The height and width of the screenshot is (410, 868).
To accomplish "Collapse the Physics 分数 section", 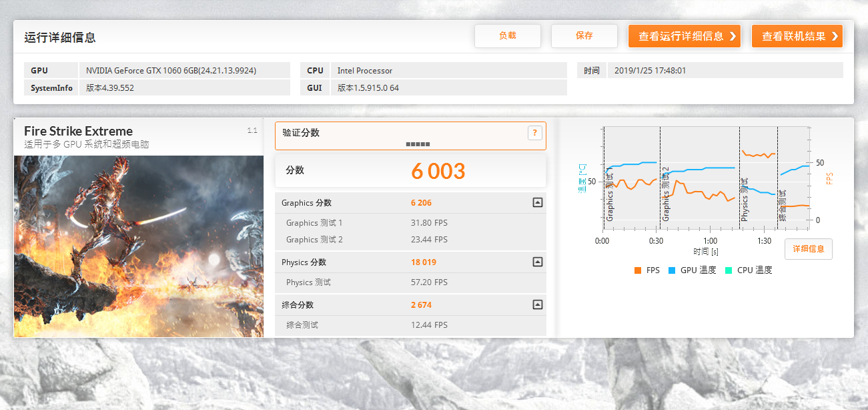I will (x=538, y=262).
